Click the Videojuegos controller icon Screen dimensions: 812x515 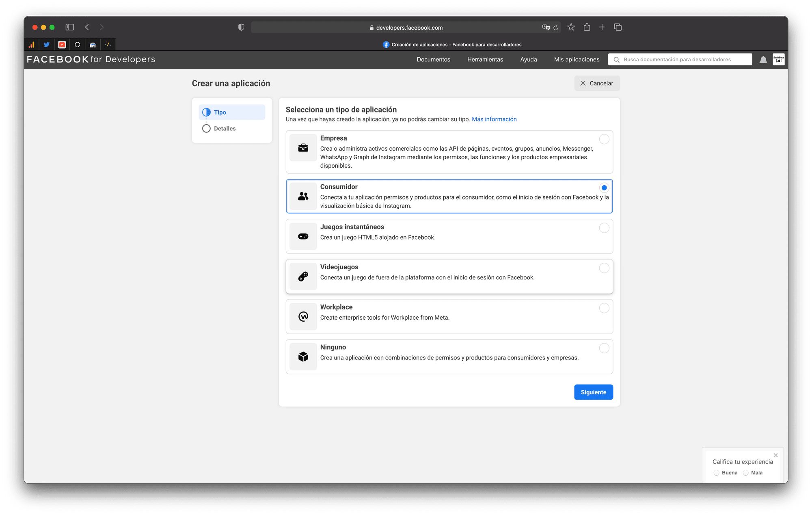coord(303,277)
